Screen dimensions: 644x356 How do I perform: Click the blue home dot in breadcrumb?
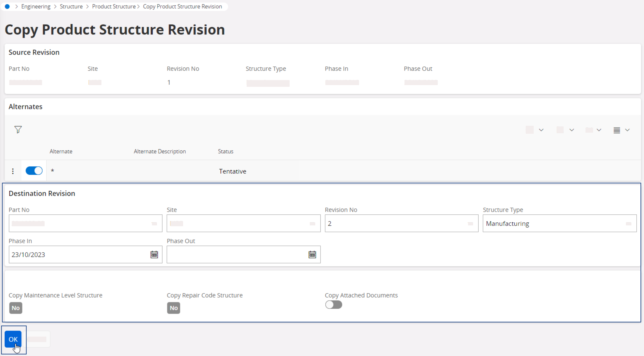pyautogui.click(x=7, y=7)
